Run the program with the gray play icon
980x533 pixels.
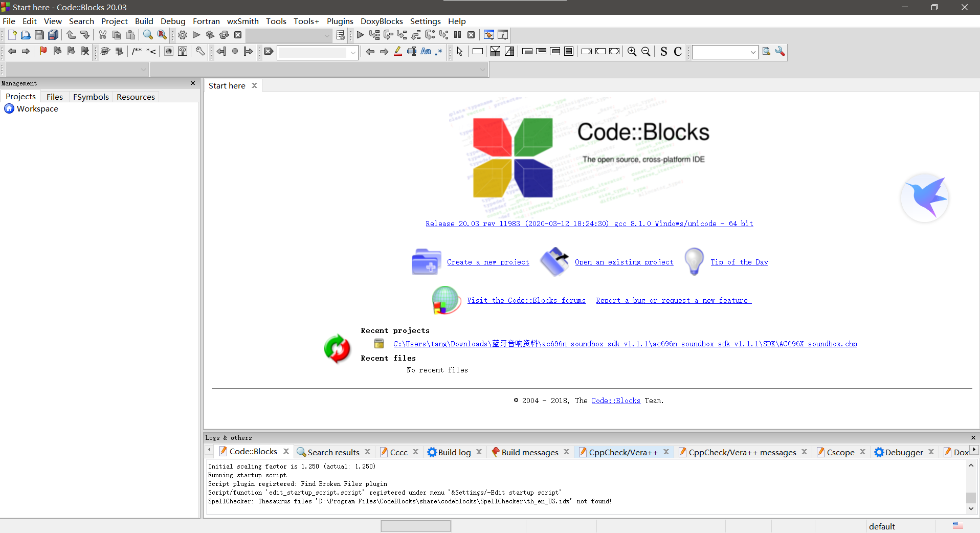point(196,35)
